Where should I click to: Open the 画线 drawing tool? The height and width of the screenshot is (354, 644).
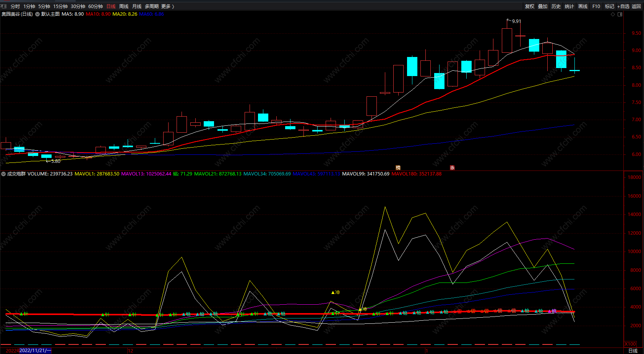[x=583, y=6]
